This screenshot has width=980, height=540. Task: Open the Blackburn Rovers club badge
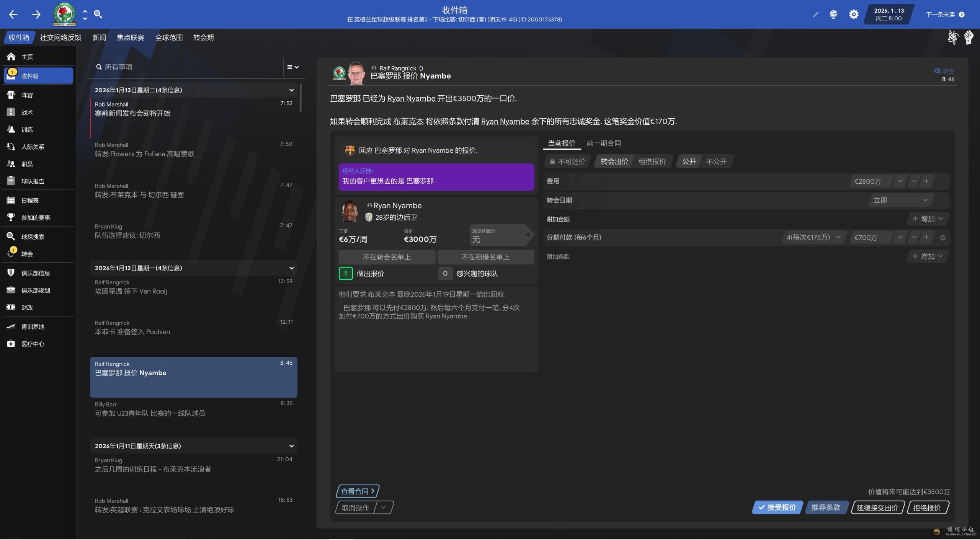point(64,15)
